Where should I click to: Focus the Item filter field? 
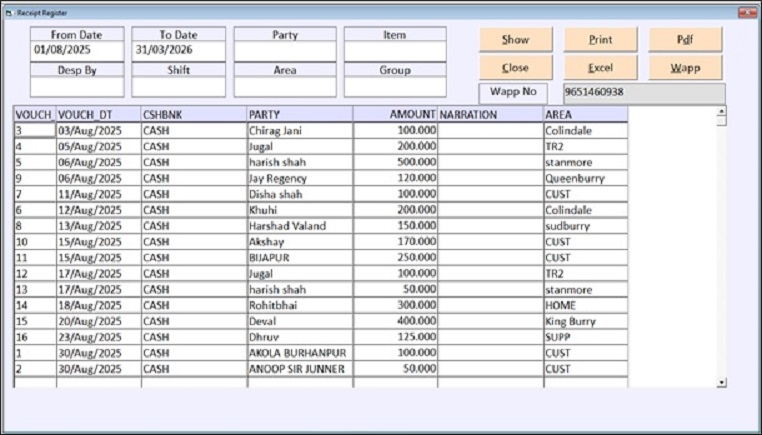[395, 51]
